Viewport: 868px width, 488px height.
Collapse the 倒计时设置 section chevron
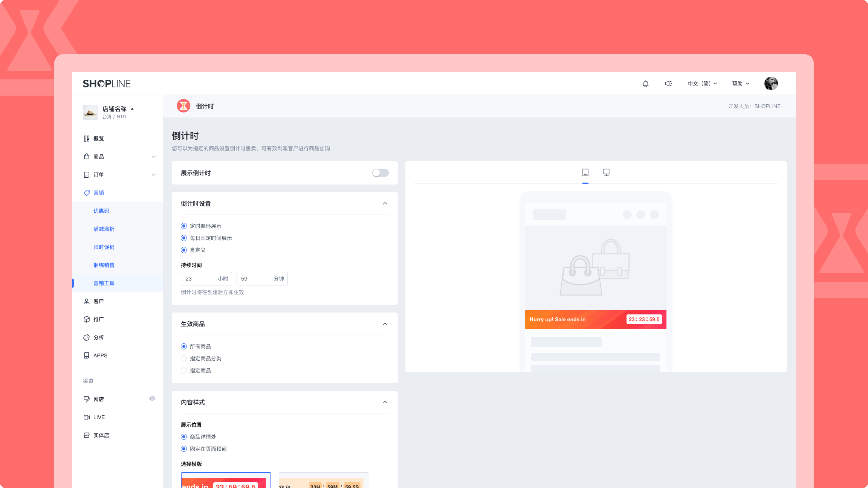click(x=385, y=203)
